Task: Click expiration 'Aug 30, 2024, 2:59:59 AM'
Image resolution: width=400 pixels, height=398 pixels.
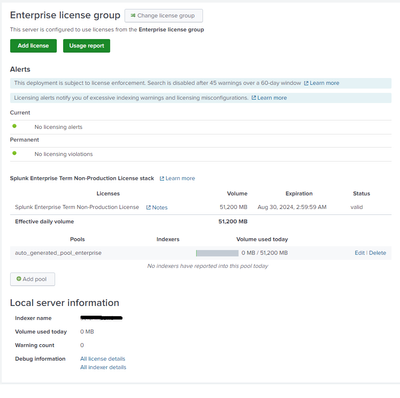Action: 292,207
